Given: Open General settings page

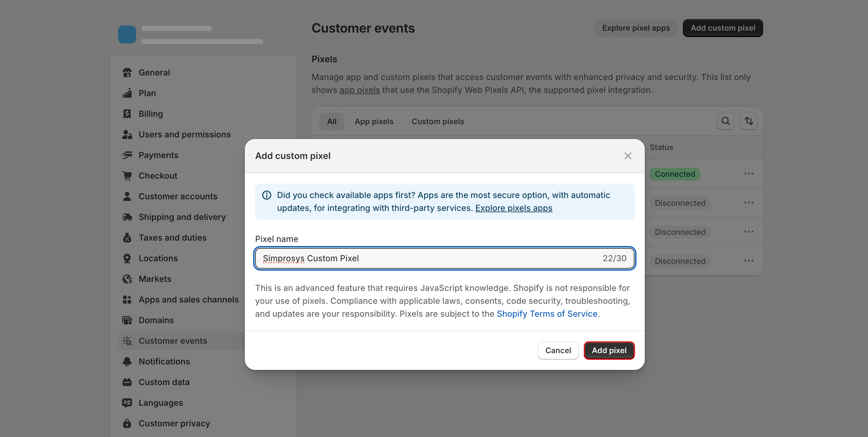Looking at the screenshot, I should [154, 73].
